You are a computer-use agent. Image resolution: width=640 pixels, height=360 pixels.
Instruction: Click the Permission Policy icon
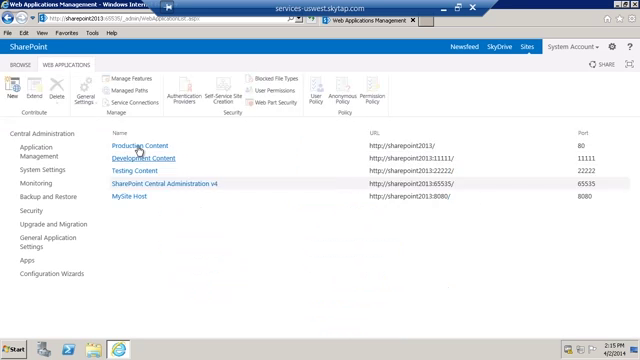click(372, 90)
